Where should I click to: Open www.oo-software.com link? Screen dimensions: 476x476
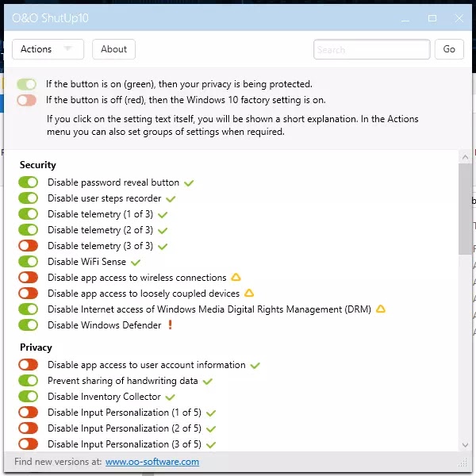(152, 462)
